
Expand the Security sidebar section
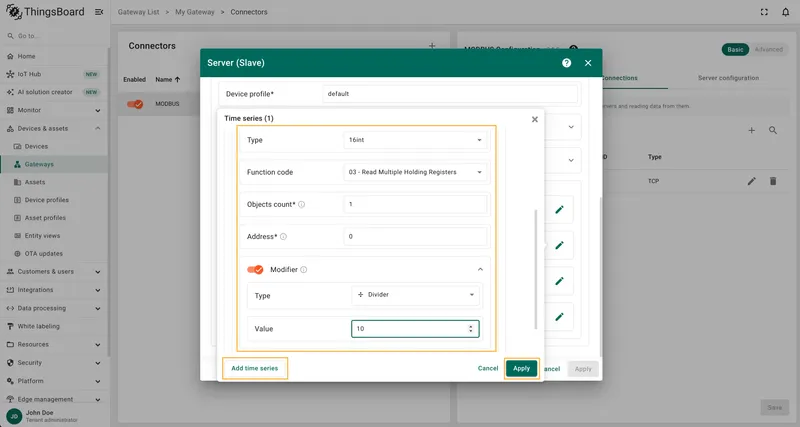pos(97,363)
